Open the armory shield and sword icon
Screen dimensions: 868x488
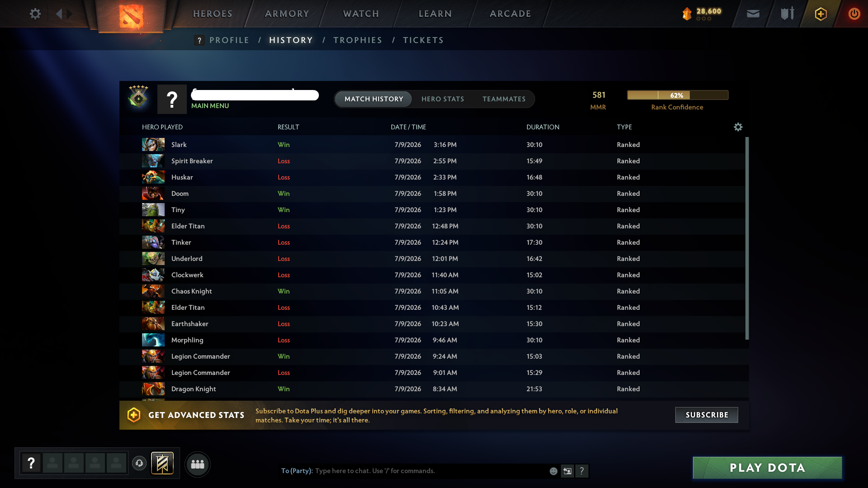click(787, 14)
